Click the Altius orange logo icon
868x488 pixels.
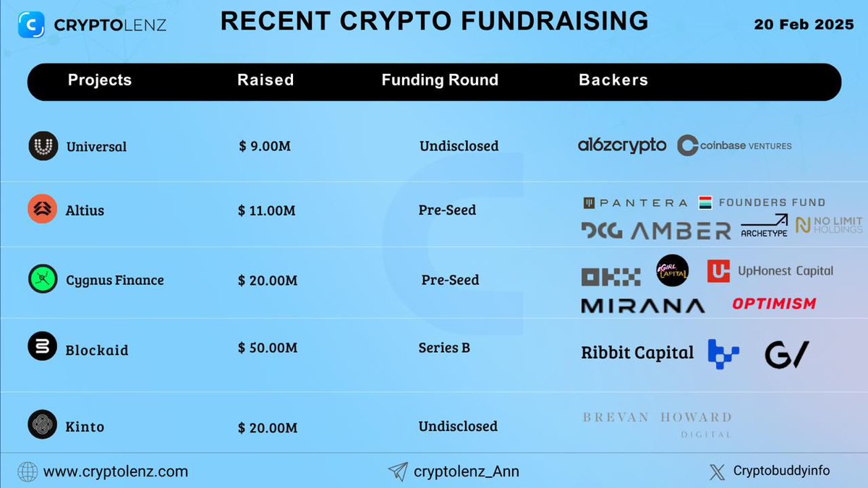point(43,210)
